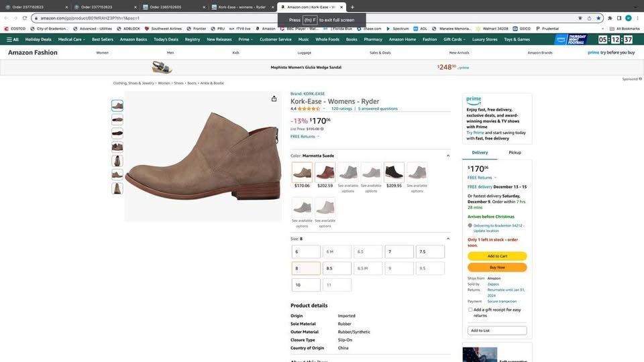The width and height of the screenshot is (644, 362).
Task: Select size 10
Action: tap(306, 285)
